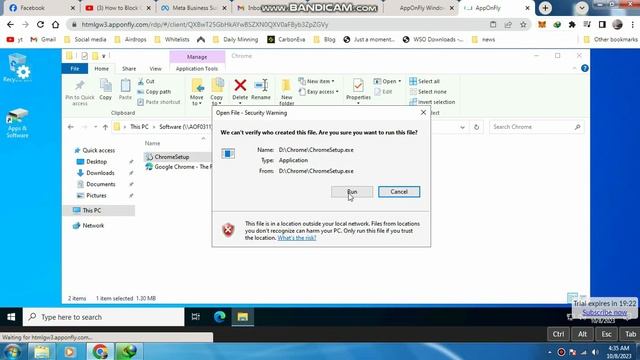Open the File tab in Explorer ribbon
640x360 pixels.
tap(75, 69)
